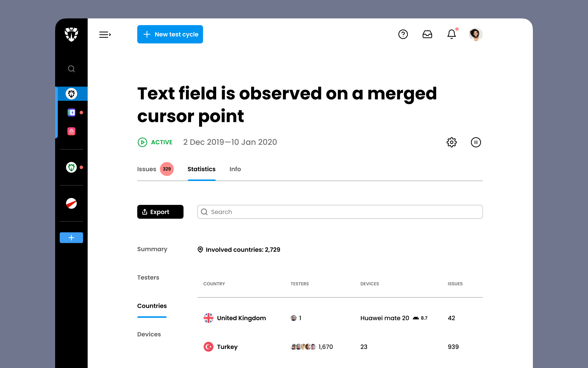Switch to the Issues tab

147,169
